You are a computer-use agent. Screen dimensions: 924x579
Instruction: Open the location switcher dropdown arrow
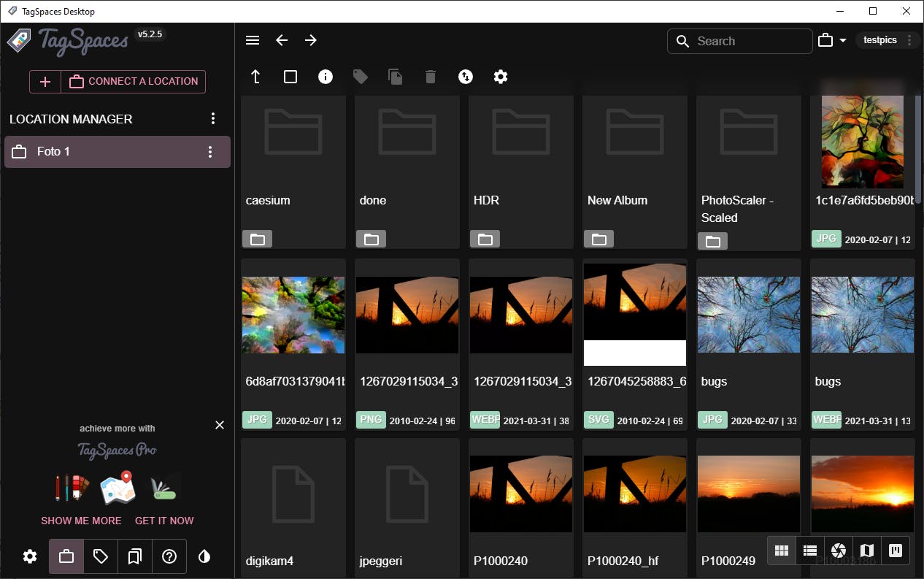(842, 41)
